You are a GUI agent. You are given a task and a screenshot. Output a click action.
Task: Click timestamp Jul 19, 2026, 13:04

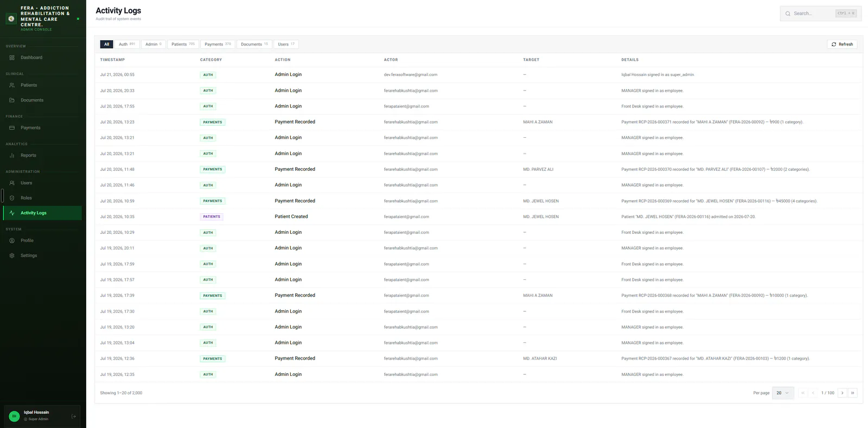pos(117,343)
